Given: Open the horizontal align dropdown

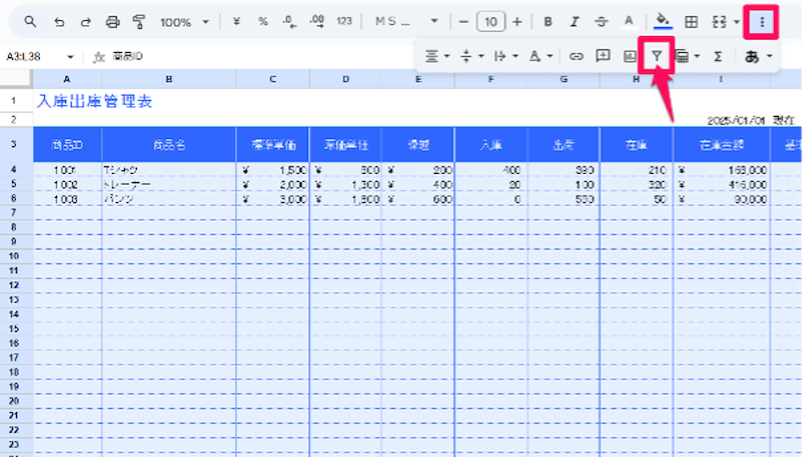Looking at the screenshot, I should click(437, 56).
